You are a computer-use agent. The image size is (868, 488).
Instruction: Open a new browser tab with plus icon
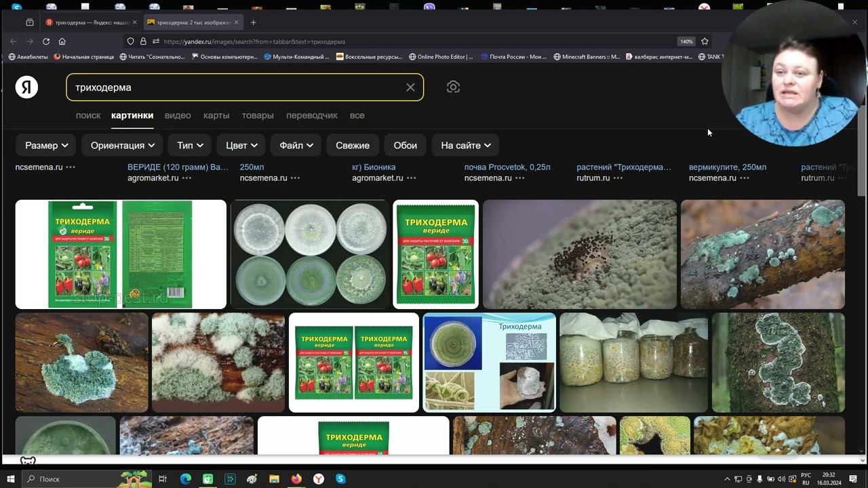point(253,22)
